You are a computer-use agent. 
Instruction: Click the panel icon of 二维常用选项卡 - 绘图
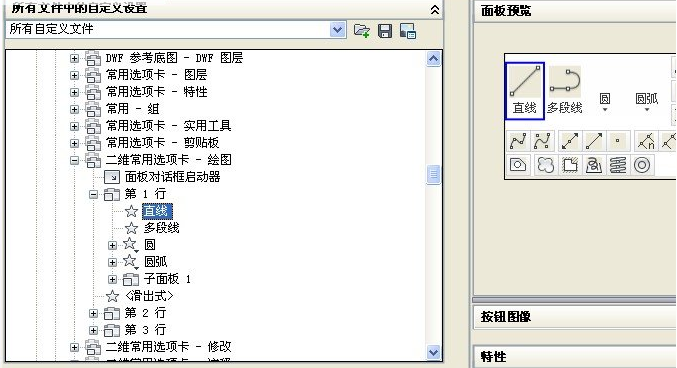pyautogui.click(x=93, y=160)
